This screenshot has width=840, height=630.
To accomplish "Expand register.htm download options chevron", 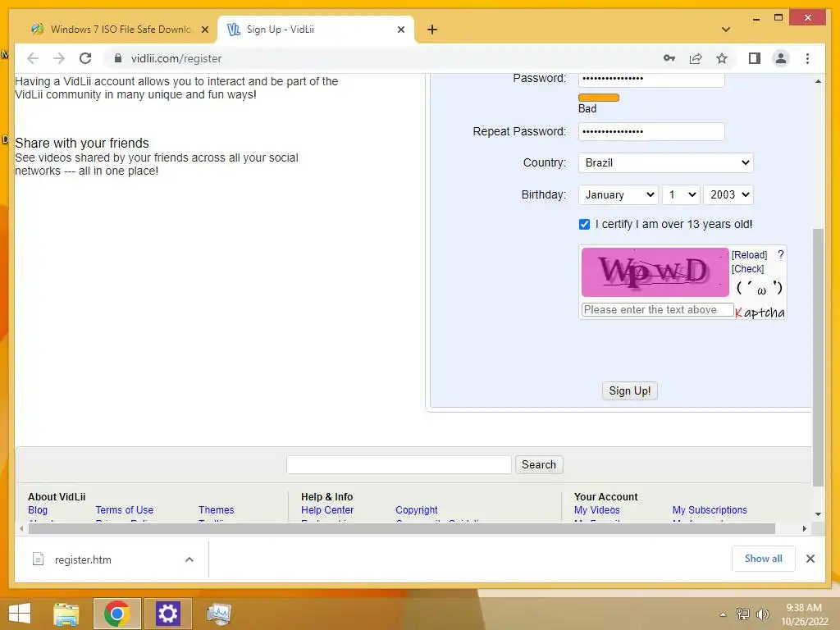I will (x=189, y=559).
